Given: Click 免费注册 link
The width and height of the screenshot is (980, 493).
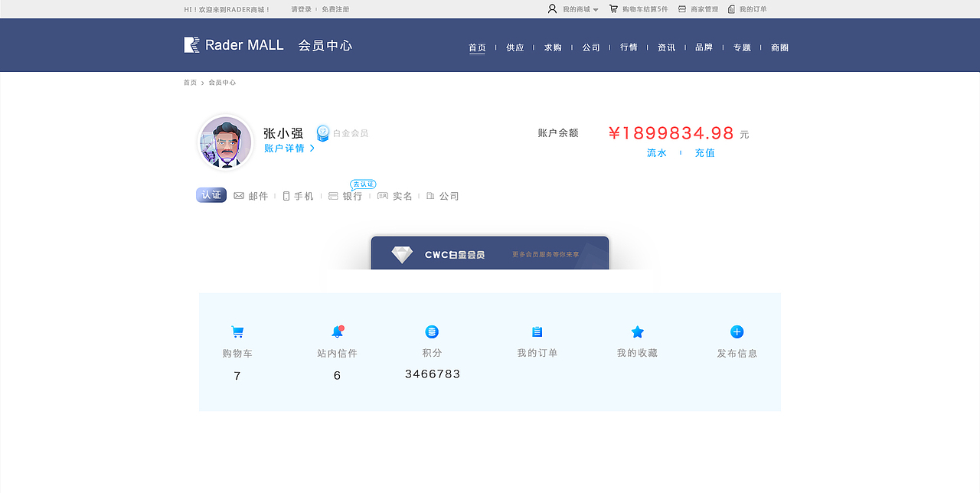Looking at the screenshot, I should click(335, 9).
